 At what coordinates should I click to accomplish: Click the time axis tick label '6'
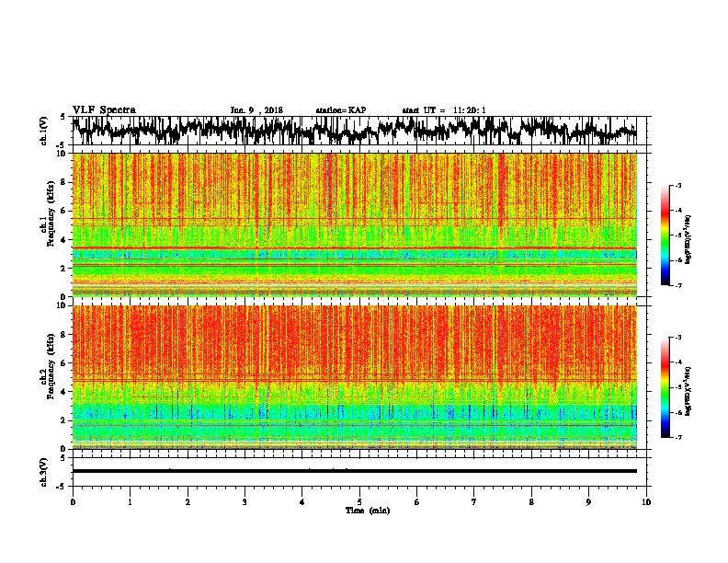[x=417, y=502]
